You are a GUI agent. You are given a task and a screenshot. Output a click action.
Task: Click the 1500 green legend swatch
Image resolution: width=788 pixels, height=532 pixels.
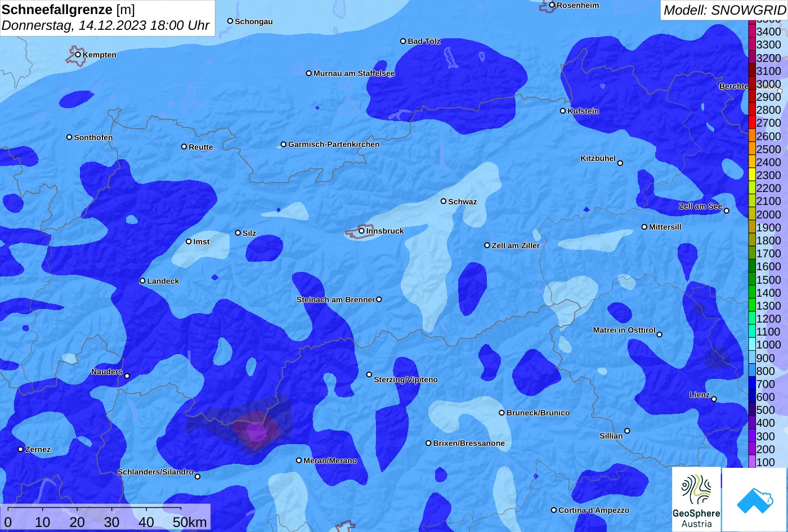[x=752, y=280]
